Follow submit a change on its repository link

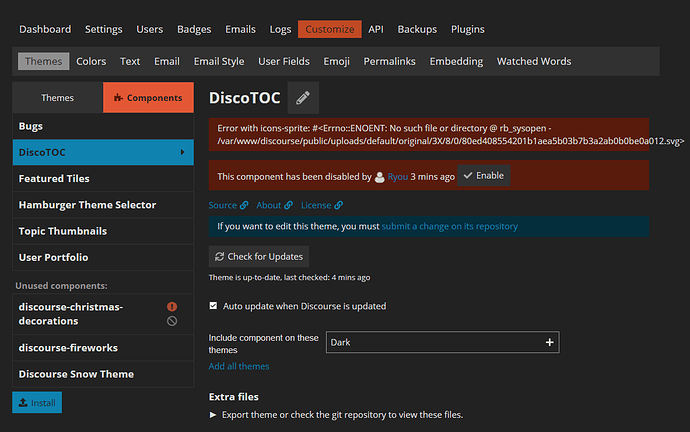449,226
